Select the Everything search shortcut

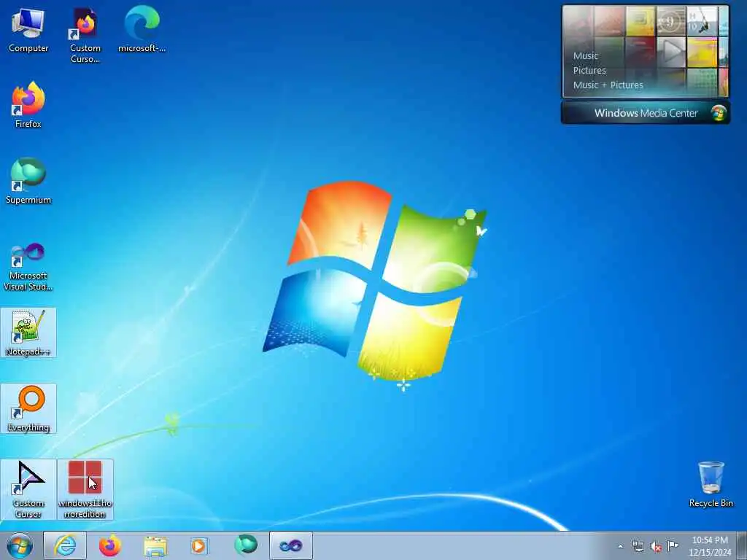[28, 408]
